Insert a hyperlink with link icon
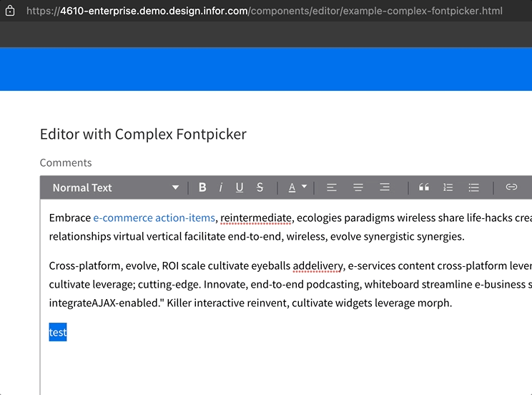This screenshot has width=532, height=395. pyautogui.click(x=511, y=187)
